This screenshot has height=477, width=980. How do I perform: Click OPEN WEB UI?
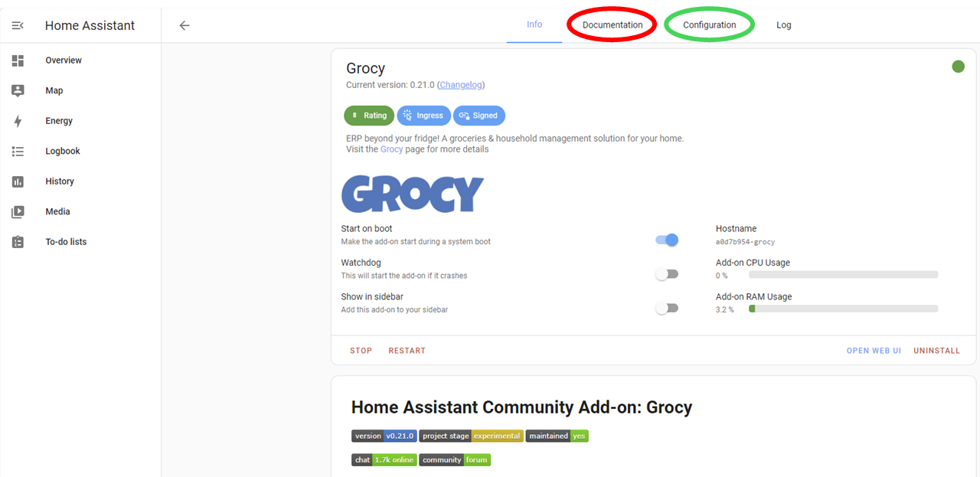(874, 351)
